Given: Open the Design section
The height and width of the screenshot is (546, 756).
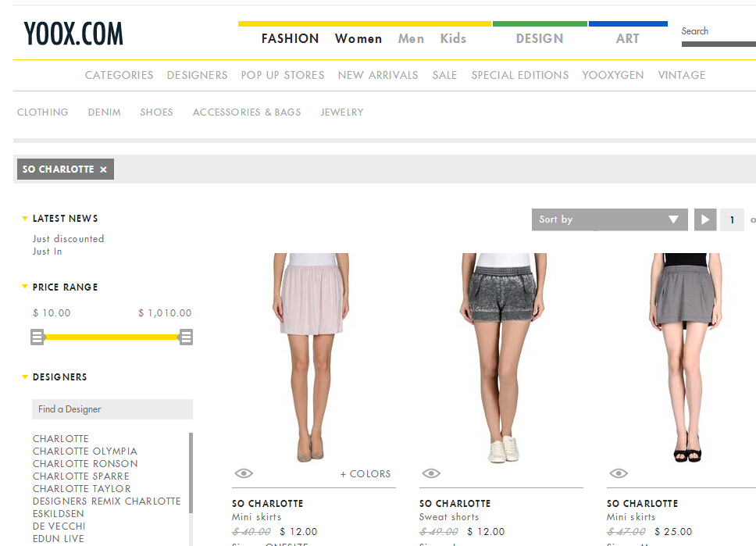Looking at the screenshot, I should [540, 38].
